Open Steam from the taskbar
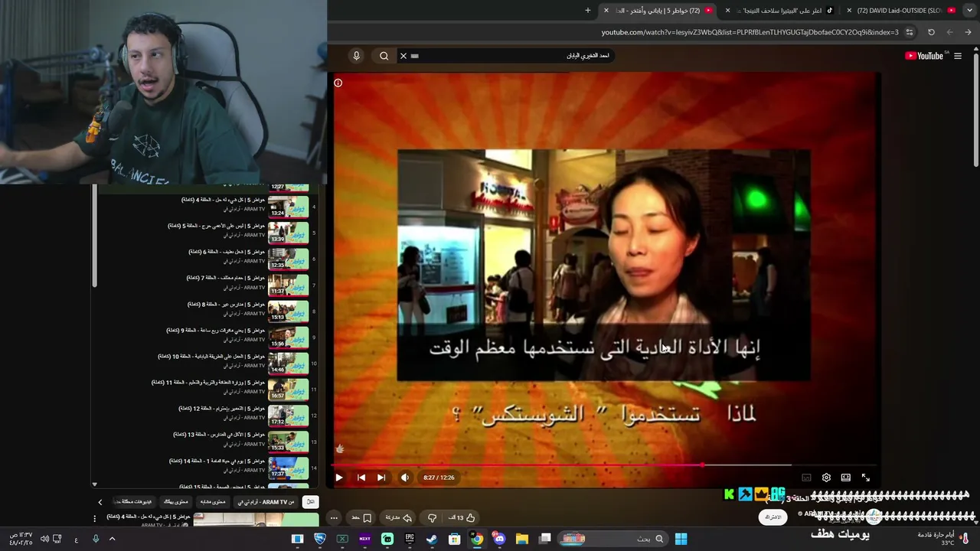Viewport: 980px width, 551px height. [x=432, y=539]
